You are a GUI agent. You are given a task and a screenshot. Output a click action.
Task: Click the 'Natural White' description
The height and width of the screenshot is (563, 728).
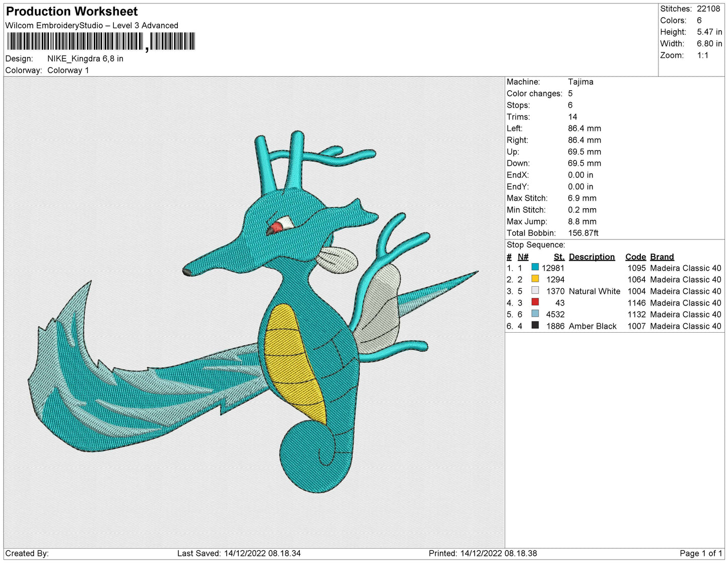tap(594, 291)
